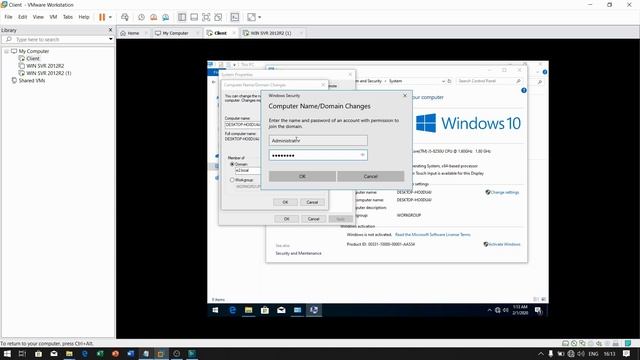Click the VMware pause VM button

pyautogui.click(x=102, y=17)
